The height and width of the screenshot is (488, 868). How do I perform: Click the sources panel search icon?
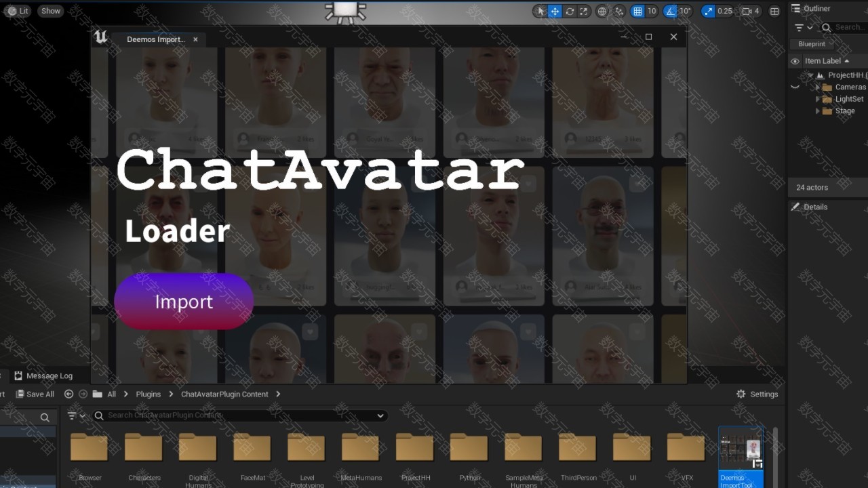(x=45, y=418)
